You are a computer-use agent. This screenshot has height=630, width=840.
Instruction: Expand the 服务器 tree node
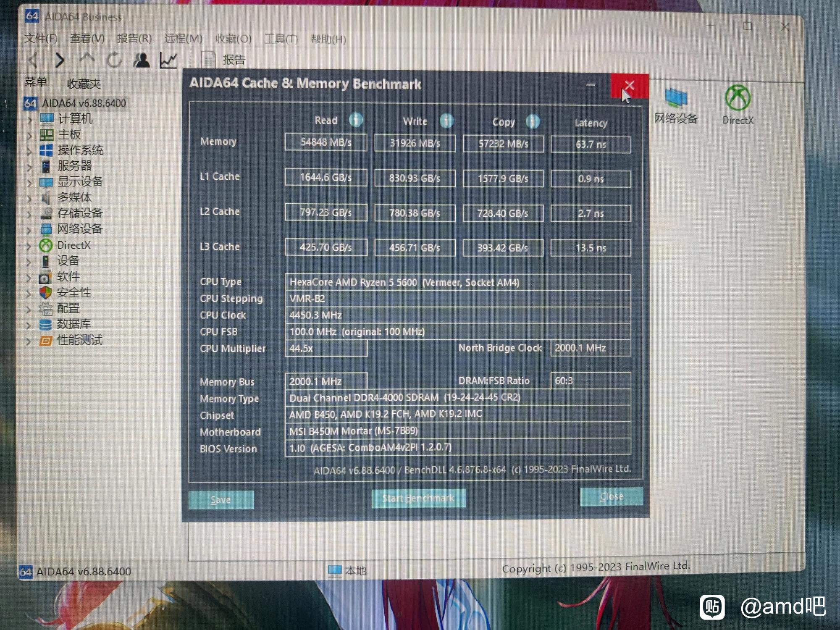[29, 168]
